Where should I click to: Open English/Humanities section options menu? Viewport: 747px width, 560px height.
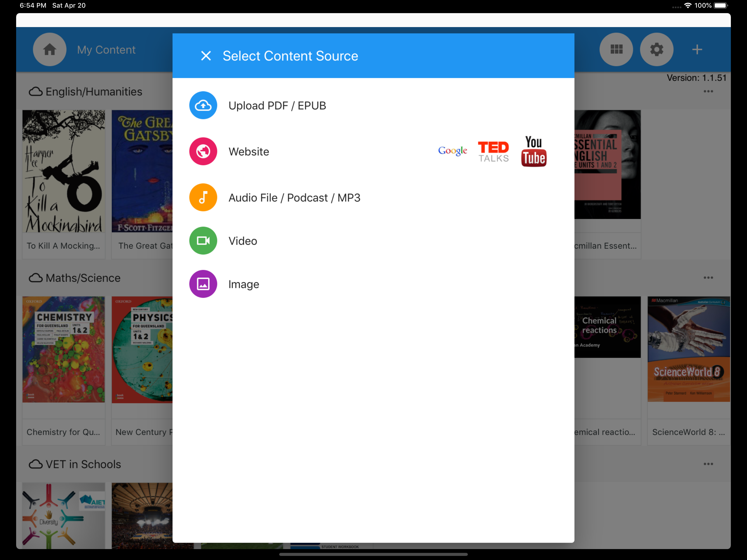(708, 91)
